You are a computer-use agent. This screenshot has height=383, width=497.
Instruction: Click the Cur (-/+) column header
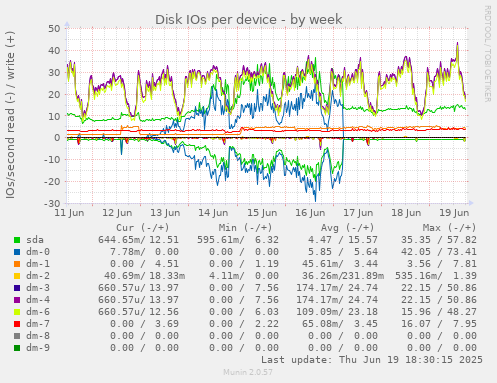point(143,228)
